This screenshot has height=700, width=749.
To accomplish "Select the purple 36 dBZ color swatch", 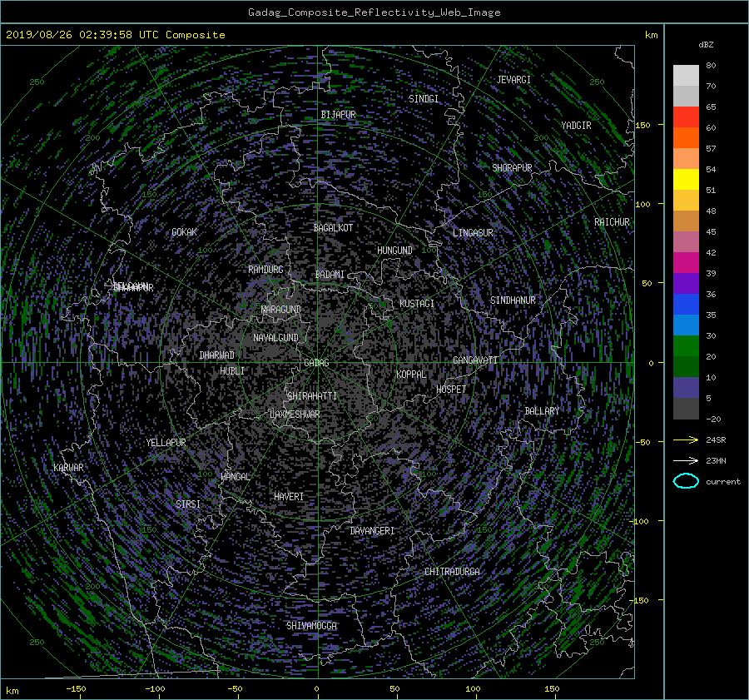I will point(686,284).
